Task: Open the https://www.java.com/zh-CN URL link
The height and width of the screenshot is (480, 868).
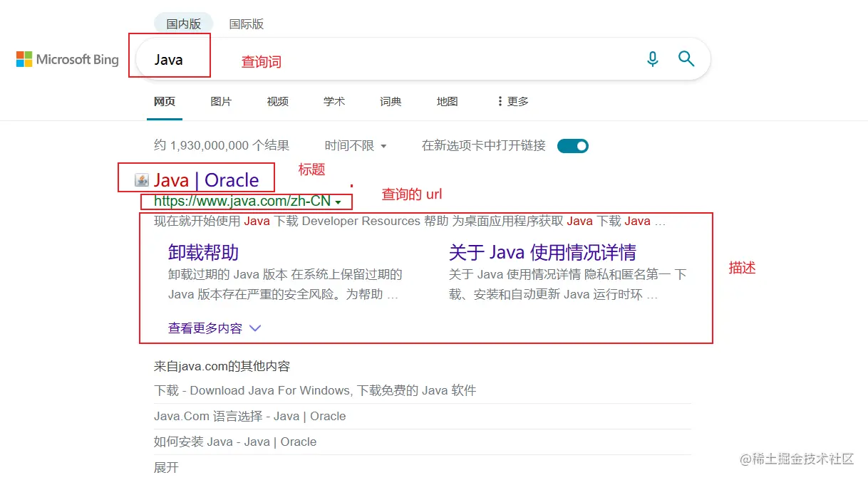Action: (242, 202)
